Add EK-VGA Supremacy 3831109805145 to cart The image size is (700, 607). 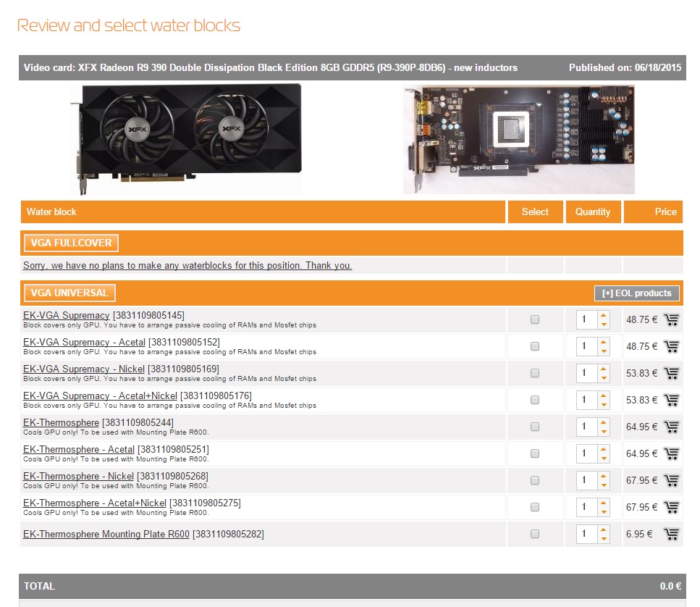pos(672,320)
